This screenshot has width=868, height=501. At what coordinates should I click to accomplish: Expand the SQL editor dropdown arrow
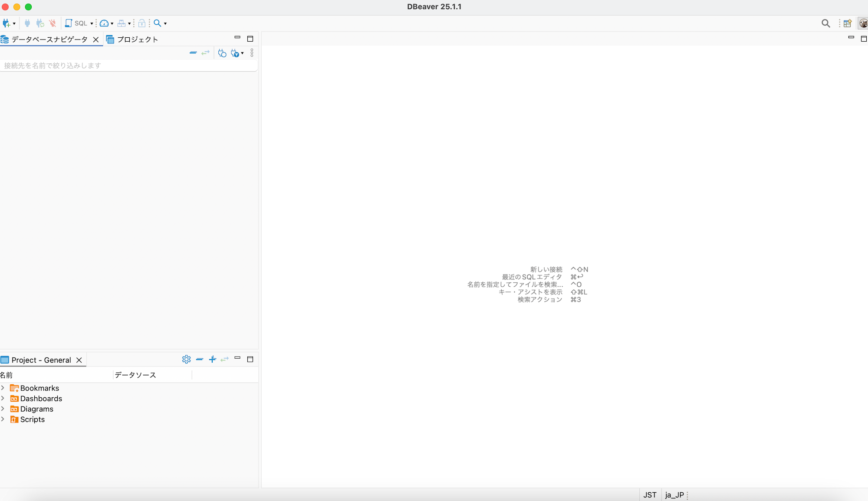point(92,24)
